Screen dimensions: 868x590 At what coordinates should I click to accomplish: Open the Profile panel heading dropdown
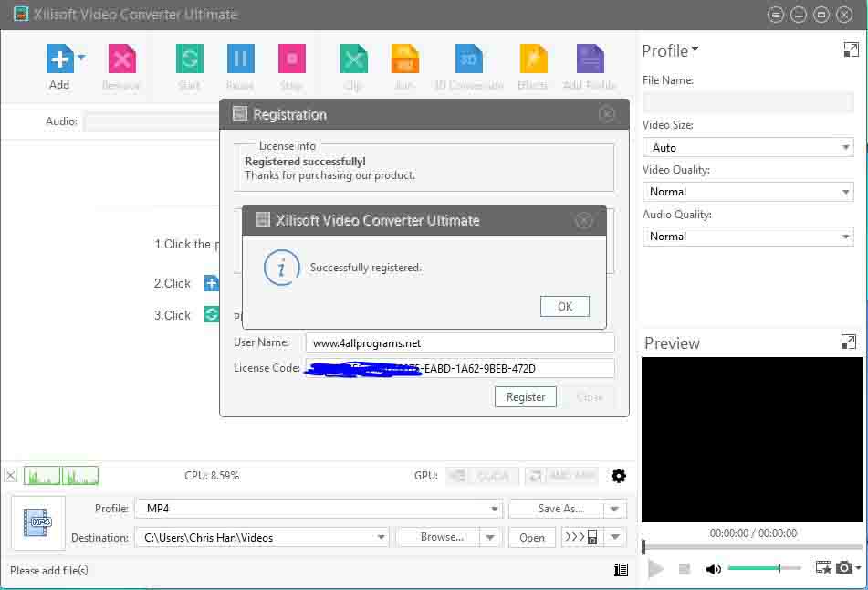pyautogui.click(x=670, y=51)
